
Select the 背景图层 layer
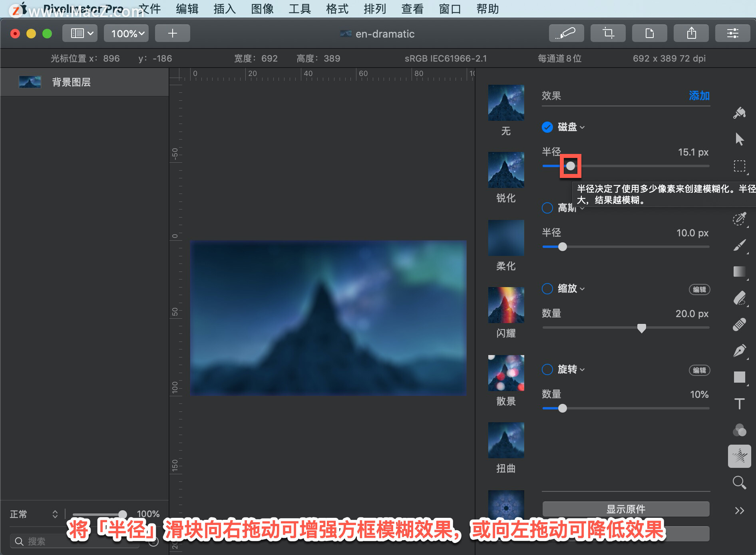click(x=84, y=82)
